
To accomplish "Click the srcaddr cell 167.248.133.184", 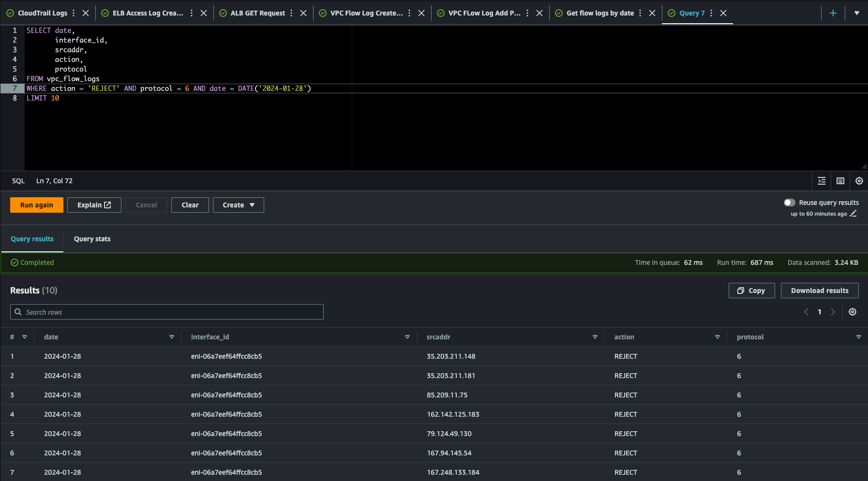I will [453, 472].
